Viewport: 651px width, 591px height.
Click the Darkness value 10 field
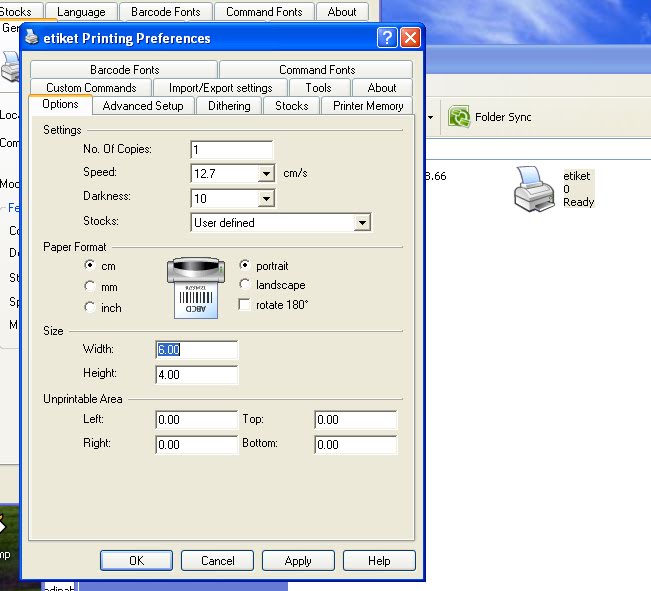pyautogui.click(x=225, y=199)
